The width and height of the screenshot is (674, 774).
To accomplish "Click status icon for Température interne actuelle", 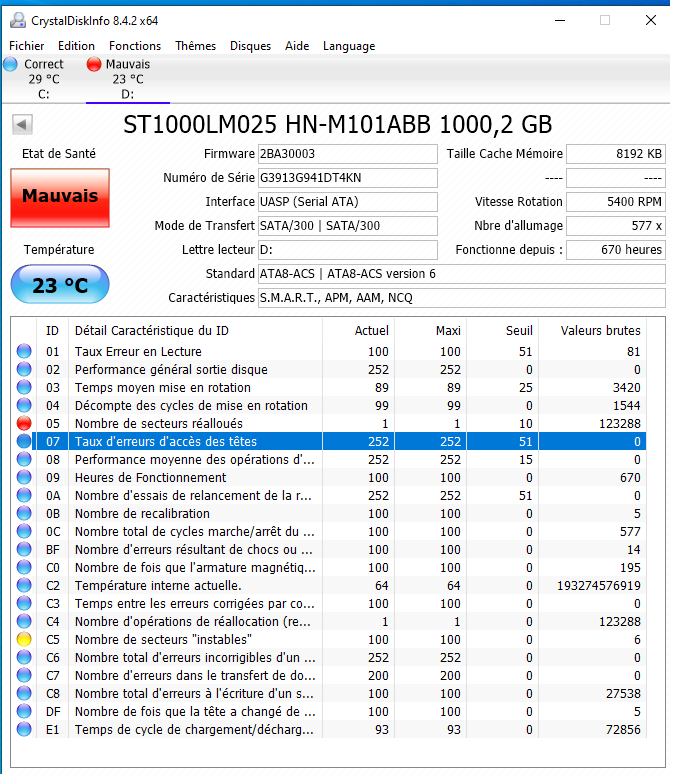I will (x=24, y=585).
